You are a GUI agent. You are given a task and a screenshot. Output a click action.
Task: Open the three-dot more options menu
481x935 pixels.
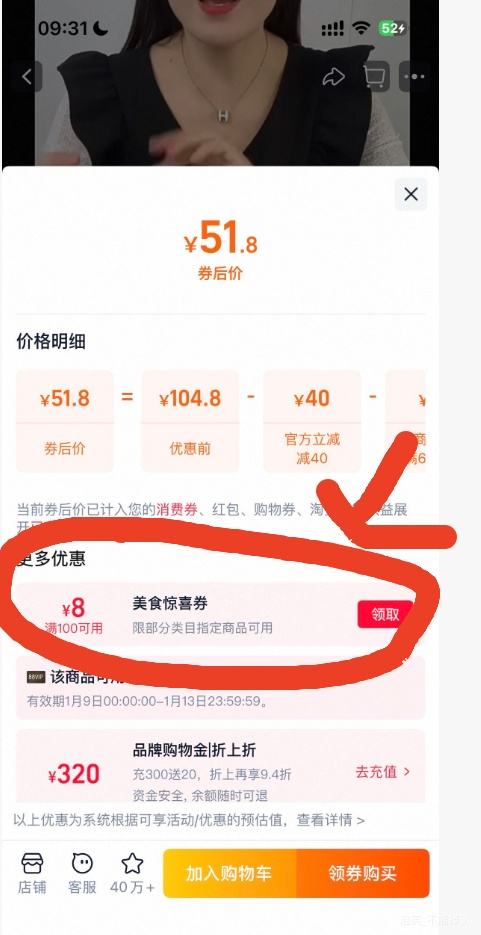click(x=415, y=76)
